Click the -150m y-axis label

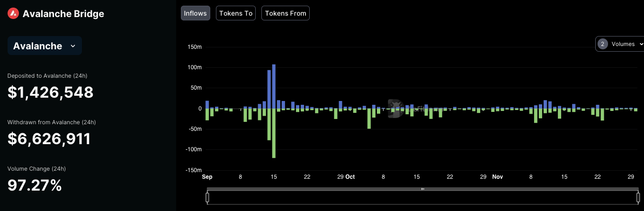tap(194, 170)
